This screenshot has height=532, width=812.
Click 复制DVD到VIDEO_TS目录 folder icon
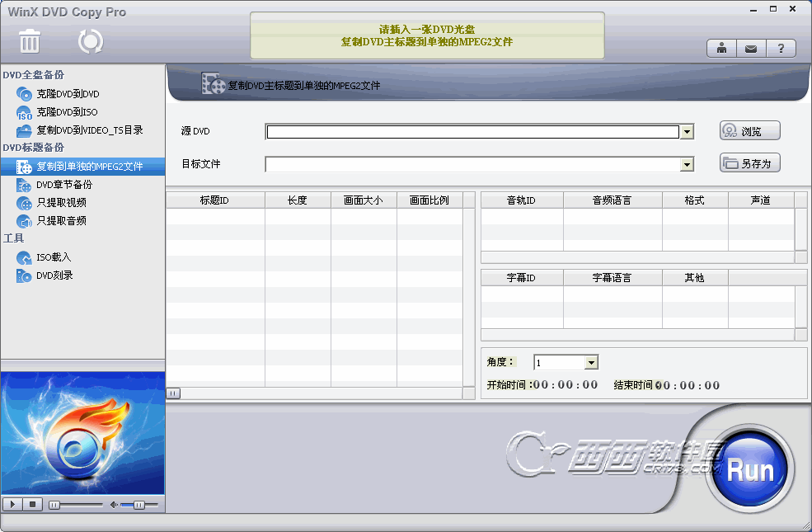tap(24, 130)
